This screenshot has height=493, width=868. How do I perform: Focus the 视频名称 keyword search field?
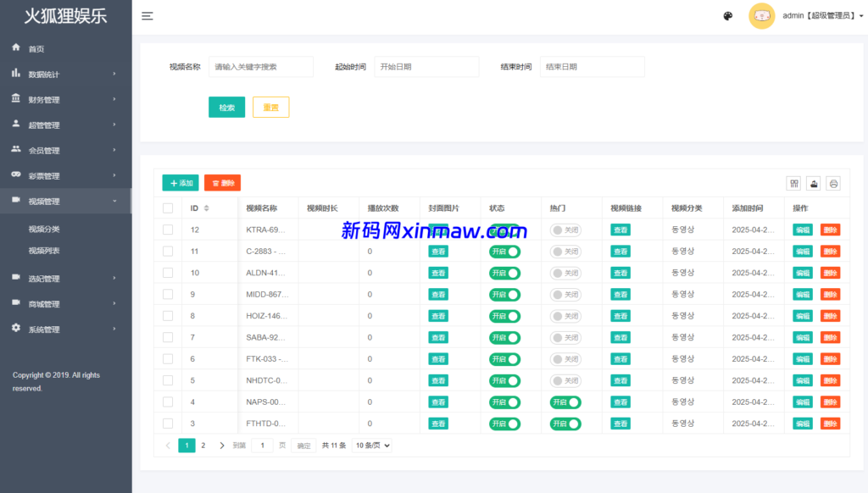[x=261, y=66]
